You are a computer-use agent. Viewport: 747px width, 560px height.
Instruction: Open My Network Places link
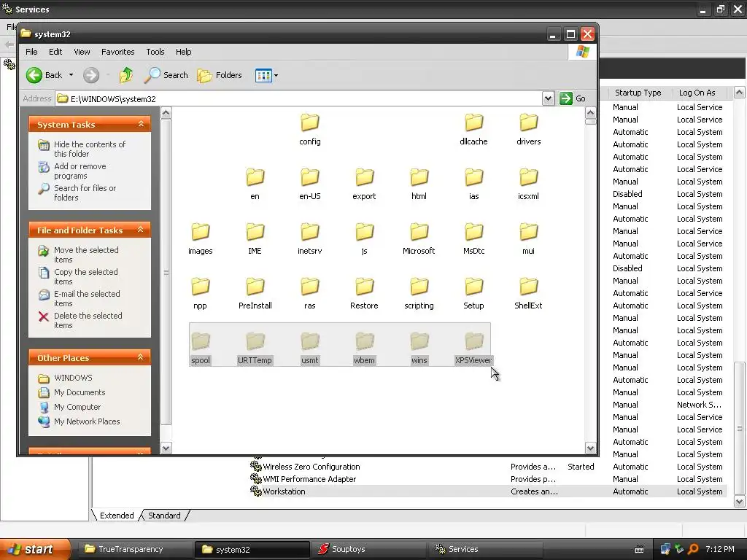[87, 421]
